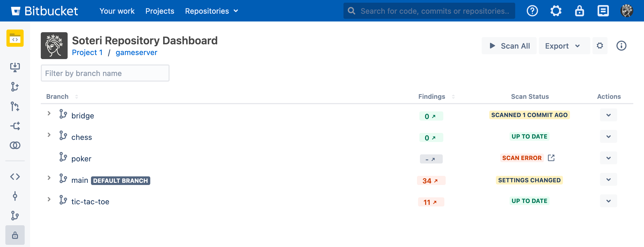The image size is (644, 247).
Task: Expand the main branch row
Action: (x=49, y=178)
